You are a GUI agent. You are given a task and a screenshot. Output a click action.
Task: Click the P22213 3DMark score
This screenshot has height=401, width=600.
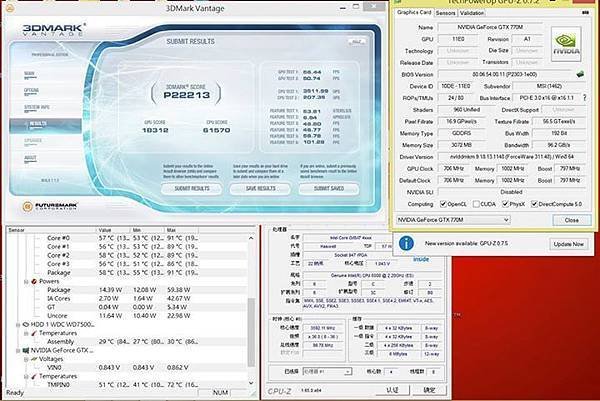click(x=187, y=95)
